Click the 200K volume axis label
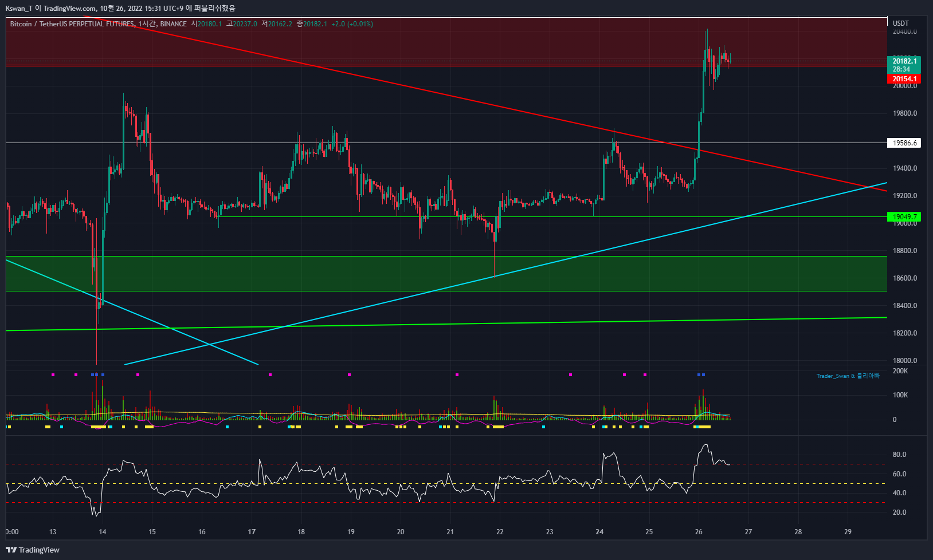The image size is (933, 560). point(900,371)
